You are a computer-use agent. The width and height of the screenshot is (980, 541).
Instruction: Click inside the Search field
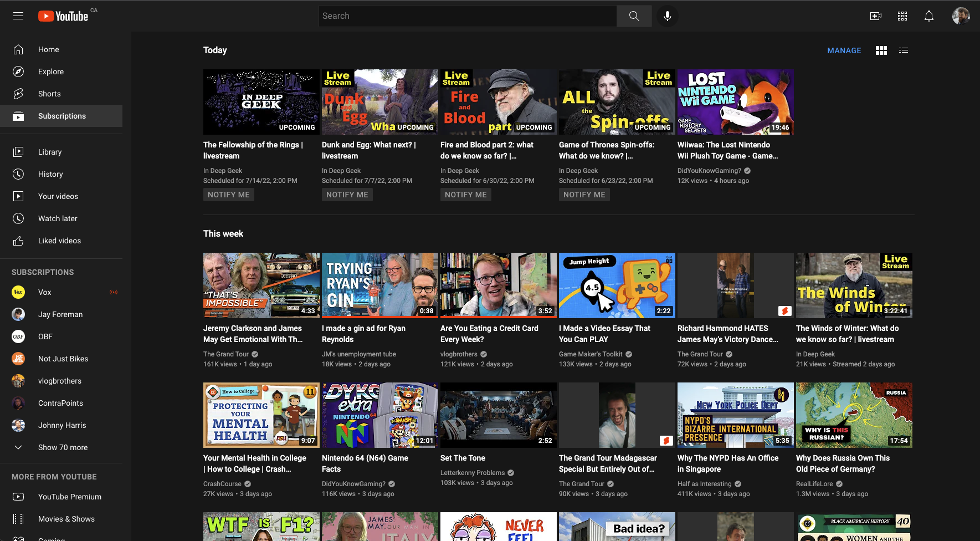click(x=467, y=16)
